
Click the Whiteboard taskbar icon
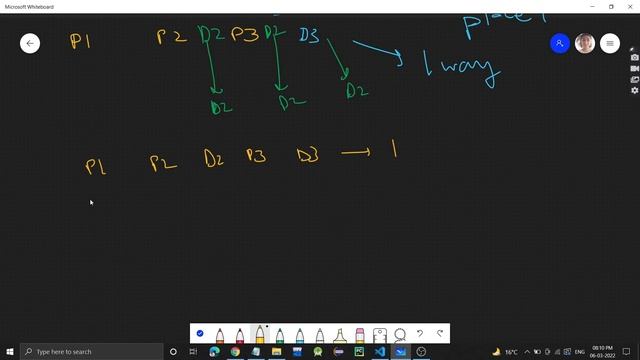point(400,351)
